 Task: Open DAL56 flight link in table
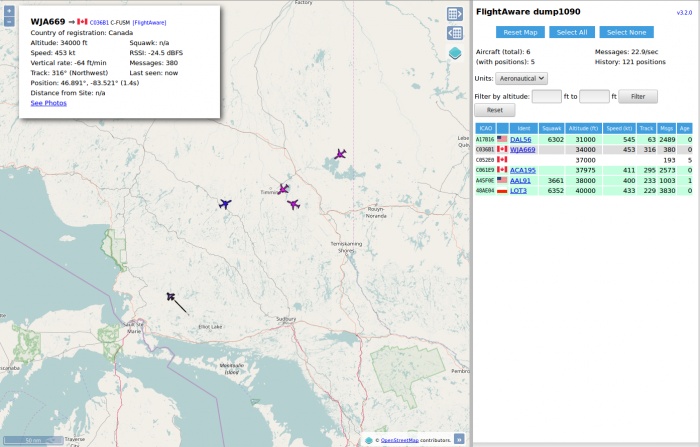click(521, 139)
